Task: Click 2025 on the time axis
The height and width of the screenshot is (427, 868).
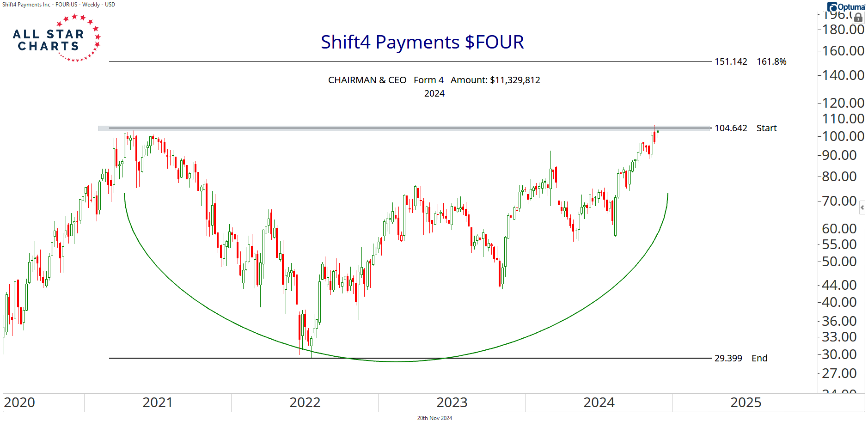Action: tap(746, 403)
